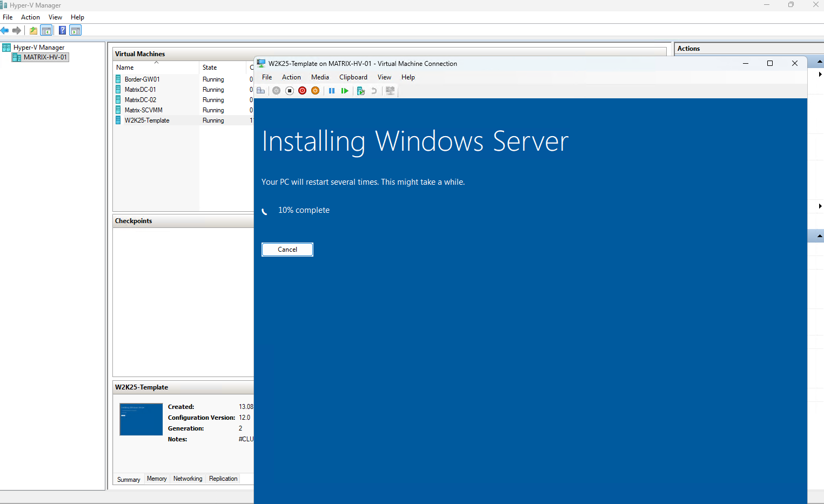Select Hyper-V Manager root tree node
824x504 pixels.
[39, 48]
